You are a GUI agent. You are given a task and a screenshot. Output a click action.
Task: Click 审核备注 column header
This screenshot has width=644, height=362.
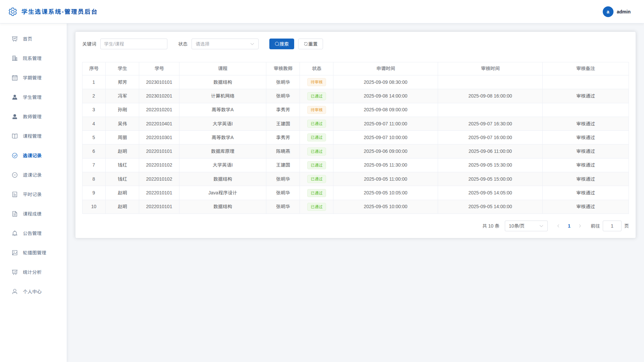(x=586, y=68)
